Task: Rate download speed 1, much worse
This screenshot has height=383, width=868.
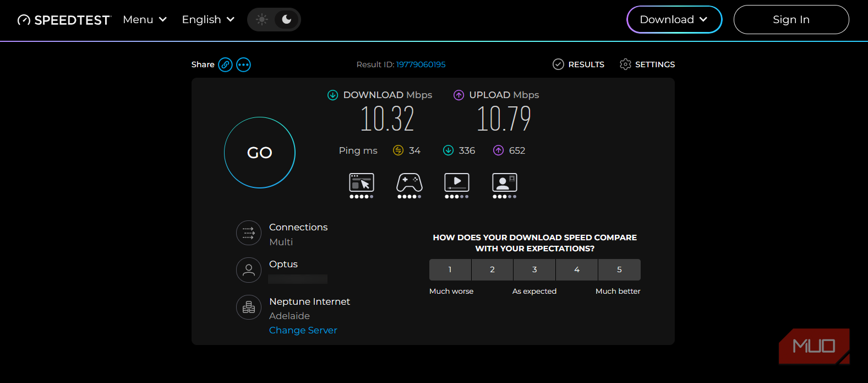Action: coord(450,269)
